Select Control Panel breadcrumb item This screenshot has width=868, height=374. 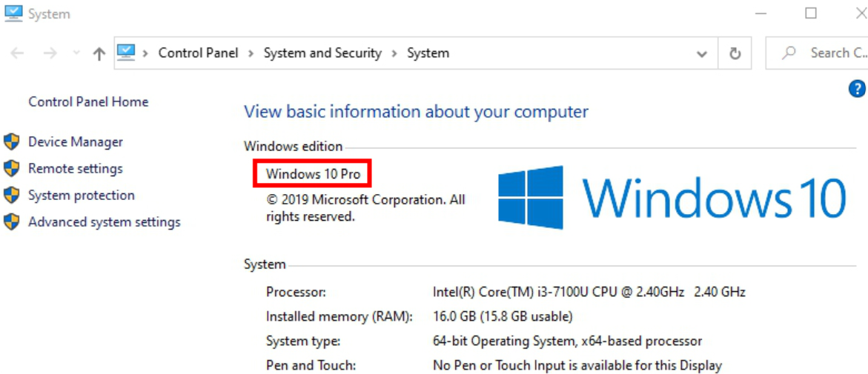point(198,53)
